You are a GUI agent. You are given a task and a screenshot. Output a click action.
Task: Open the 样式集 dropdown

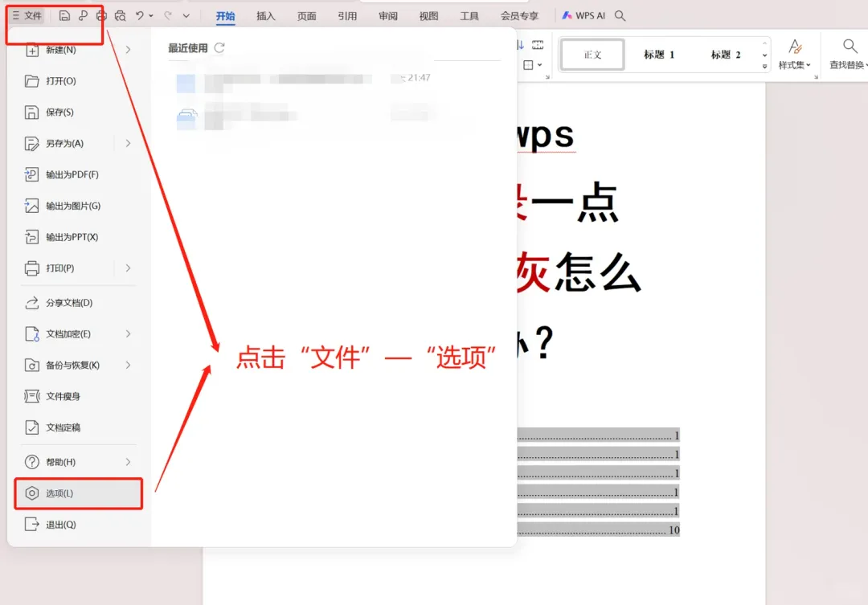click(x=794, y=55)
